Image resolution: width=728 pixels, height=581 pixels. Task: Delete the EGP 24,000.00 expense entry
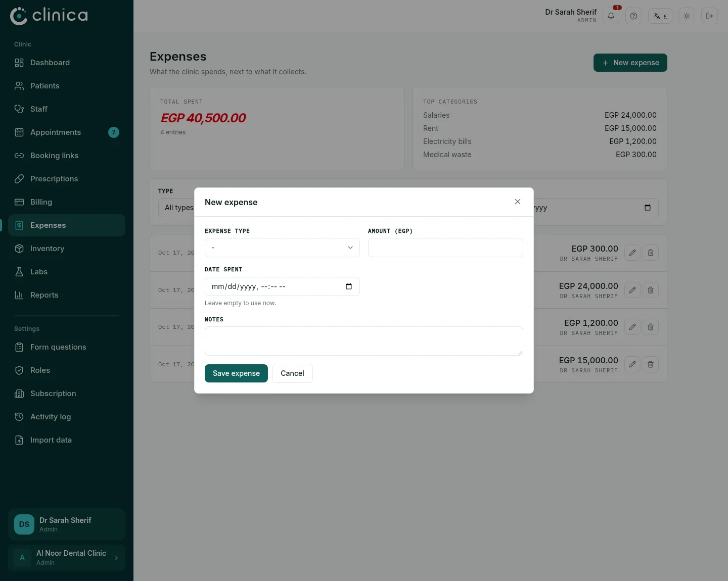[651, 290]
